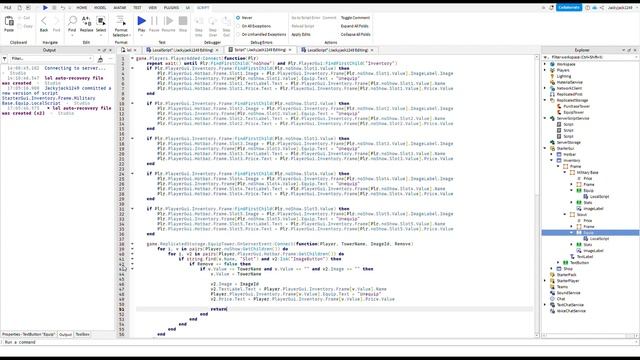The width and height of the screenshot is (640, 360).
Task: Select the EquipTower remote event
Action: 573,112
